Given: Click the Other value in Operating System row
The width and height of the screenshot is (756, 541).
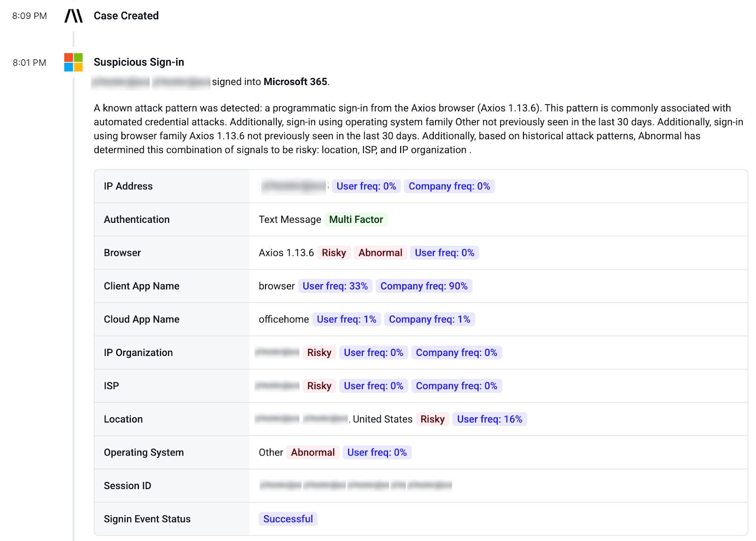Looking at the screenshot, I should pos(271,452).
